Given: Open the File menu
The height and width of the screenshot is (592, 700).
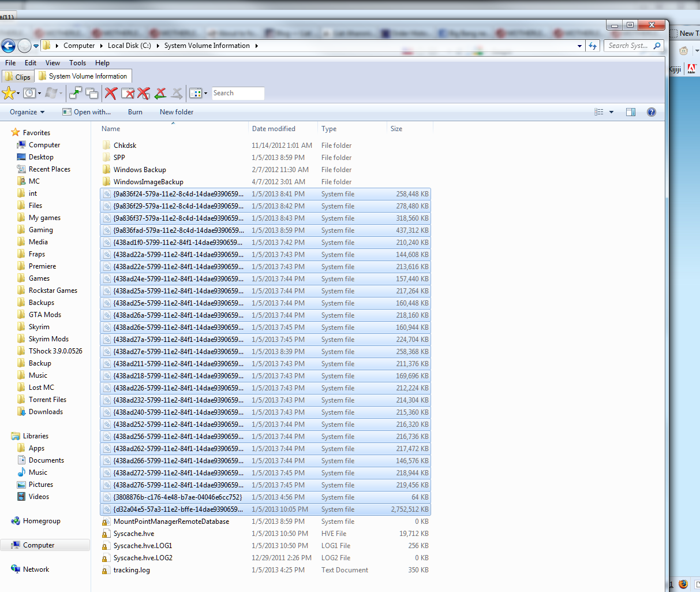Looking at the screenshot, I should [x=10, y=63].
